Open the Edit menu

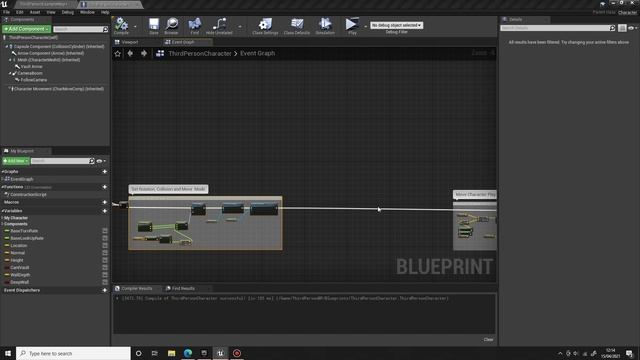pyautogui.click(x=20, y=12)
